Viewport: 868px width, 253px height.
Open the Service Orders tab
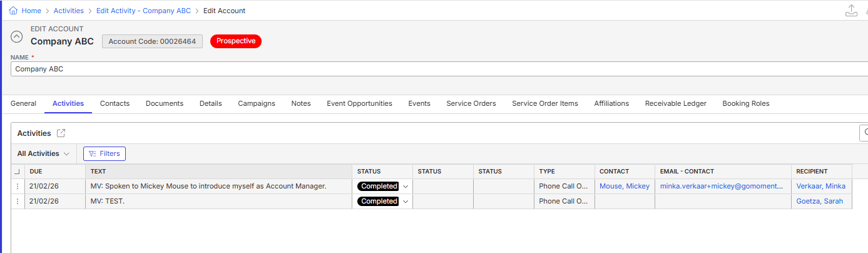click(x=471, y=103)
